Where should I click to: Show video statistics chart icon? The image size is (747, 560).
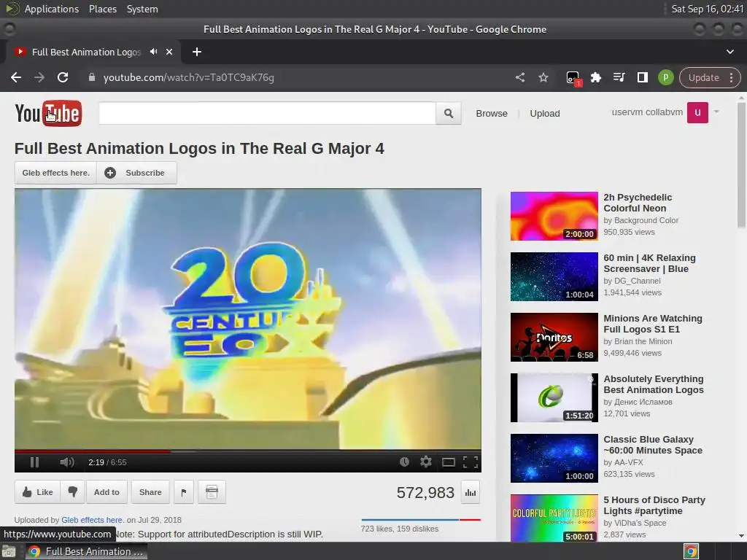pos(471,492)
